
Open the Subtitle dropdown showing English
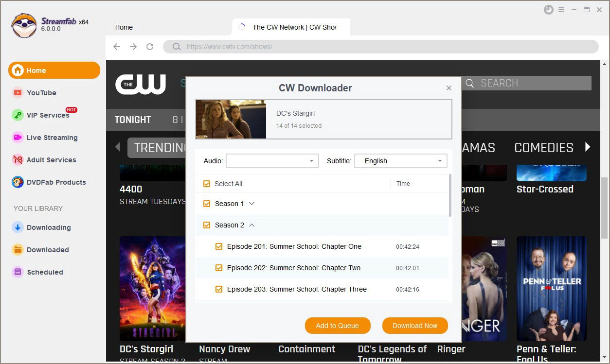point(401,161)
